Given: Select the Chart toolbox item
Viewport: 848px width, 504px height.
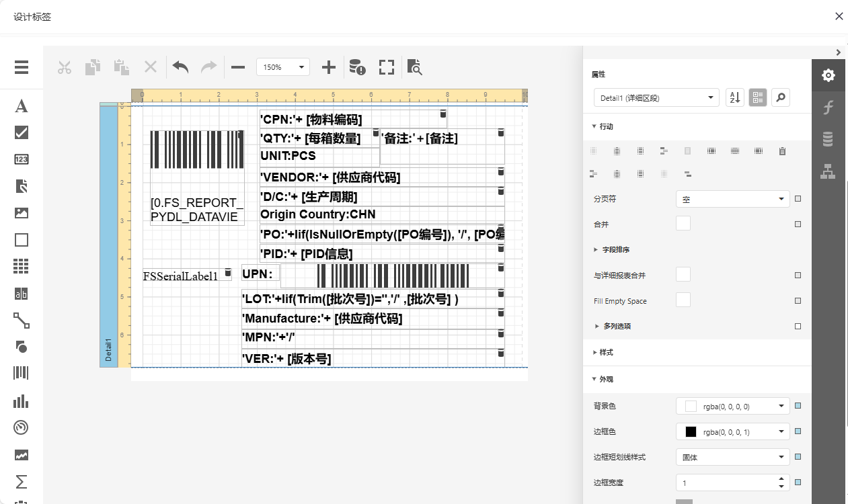Looking at the screenshot, I should point(22,401).
